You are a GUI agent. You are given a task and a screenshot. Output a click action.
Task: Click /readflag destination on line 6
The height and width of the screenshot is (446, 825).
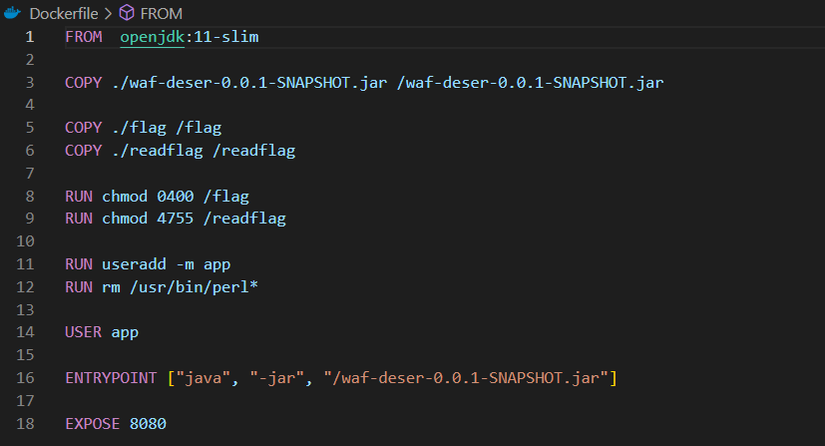[254, 151]
